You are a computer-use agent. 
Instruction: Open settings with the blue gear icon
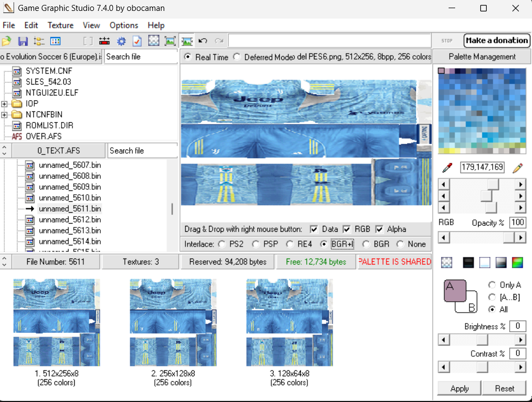tap(121, 41)
